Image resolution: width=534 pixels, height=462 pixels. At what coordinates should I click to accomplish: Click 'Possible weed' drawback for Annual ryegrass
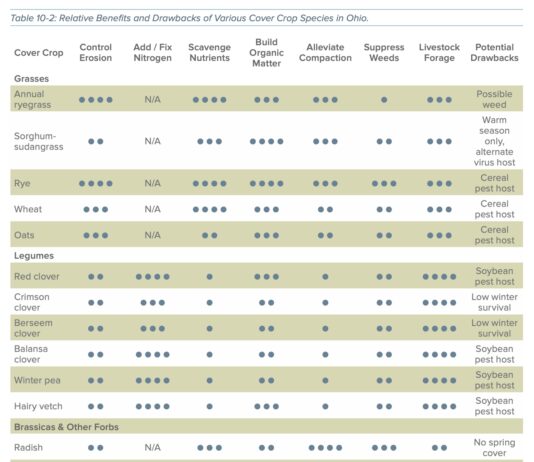click(494, 99)
